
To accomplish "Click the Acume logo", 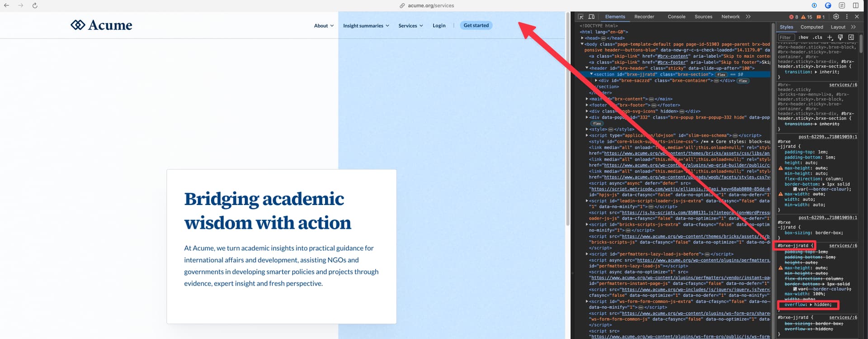I will pyautogui.click(x=101, y=25).
